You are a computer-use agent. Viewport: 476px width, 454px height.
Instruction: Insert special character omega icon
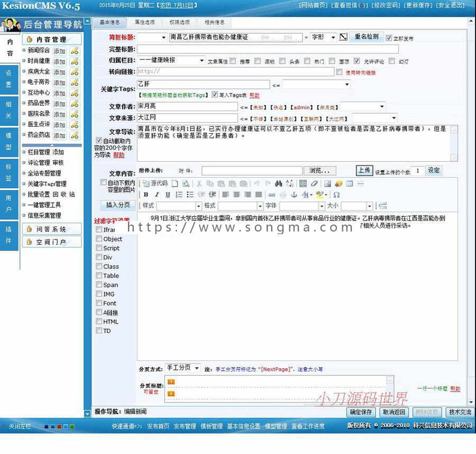tap(336, 194)
